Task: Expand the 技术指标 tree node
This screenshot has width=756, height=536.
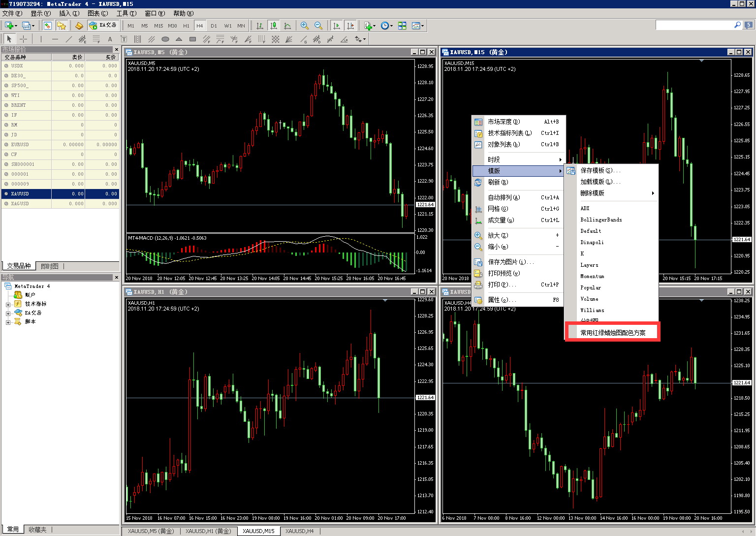Action: pyautogui.click(x=8, y=305)
